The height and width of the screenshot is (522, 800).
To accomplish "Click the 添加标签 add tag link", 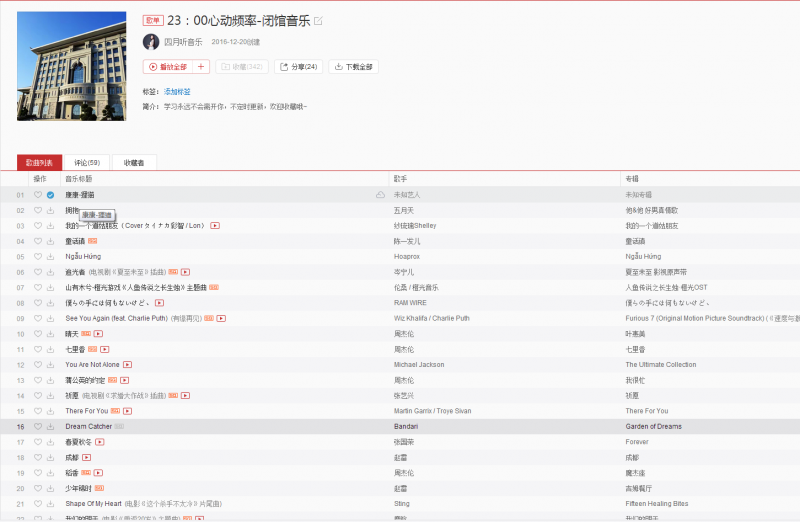I will point(177,91).
